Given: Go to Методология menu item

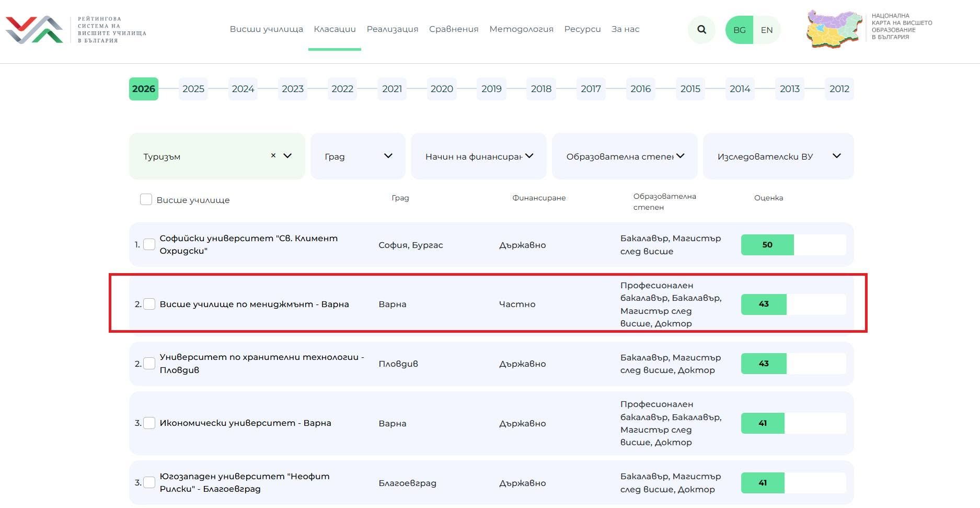Looking at the screenshot, I should pos(521,29).
